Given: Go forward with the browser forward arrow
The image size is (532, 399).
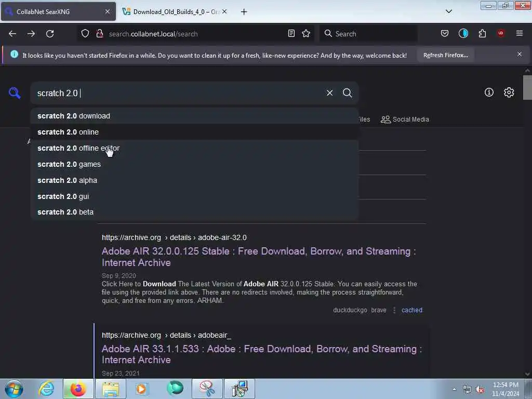Looking at the screenshot, I should coord(31,34).
